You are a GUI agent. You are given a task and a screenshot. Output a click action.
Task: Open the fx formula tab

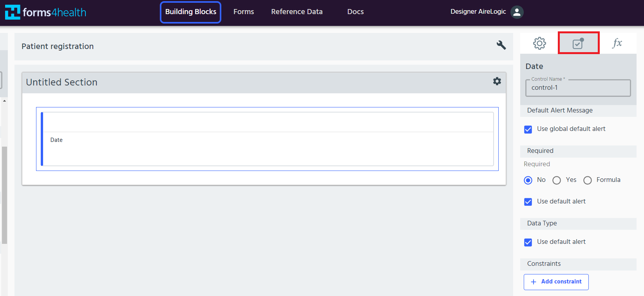coord(617,43)
